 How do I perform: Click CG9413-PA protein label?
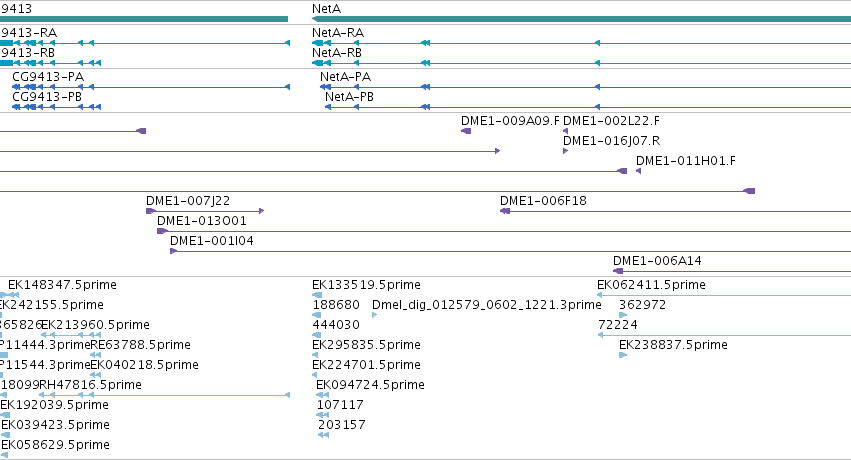pos(48,76)
